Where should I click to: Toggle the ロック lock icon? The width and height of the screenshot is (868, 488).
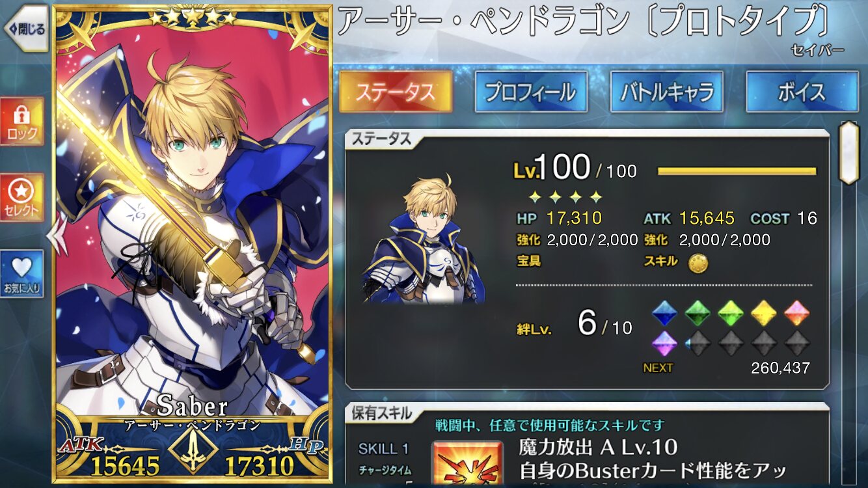22,122
